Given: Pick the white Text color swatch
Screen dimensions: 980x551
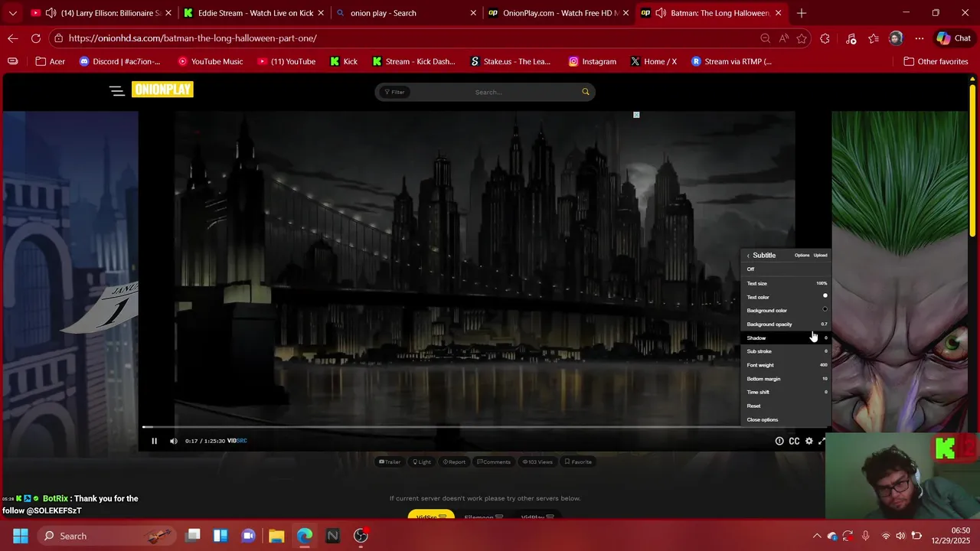Looking at the screenshot, I should pyautogui.click(x=825, y=296).
